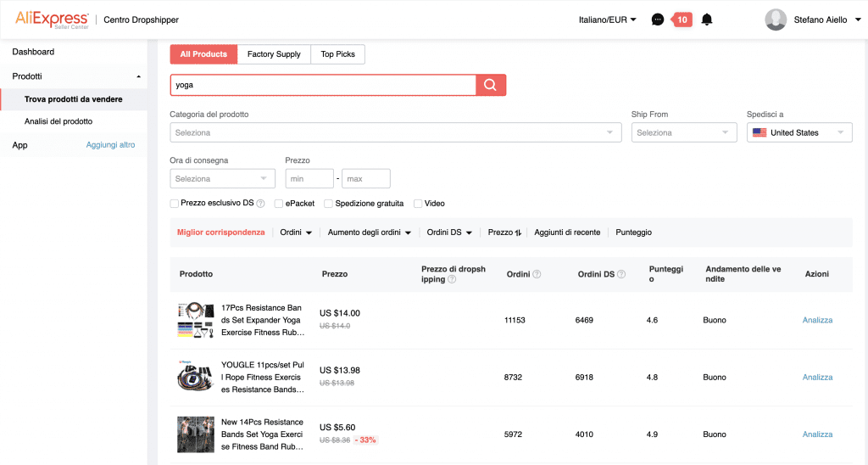Sort by Punteggio
Viewport: 868px width, 465px height.
pos(633,232)
